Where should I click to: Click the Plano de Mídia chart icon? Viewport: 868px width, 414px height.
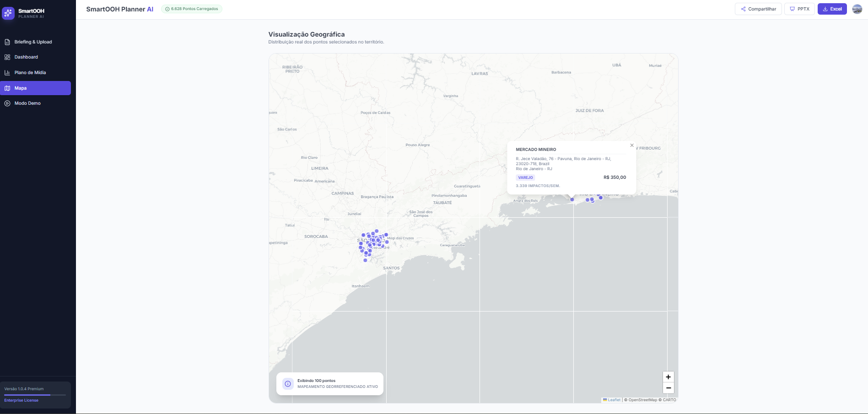(x=7, y=73)
